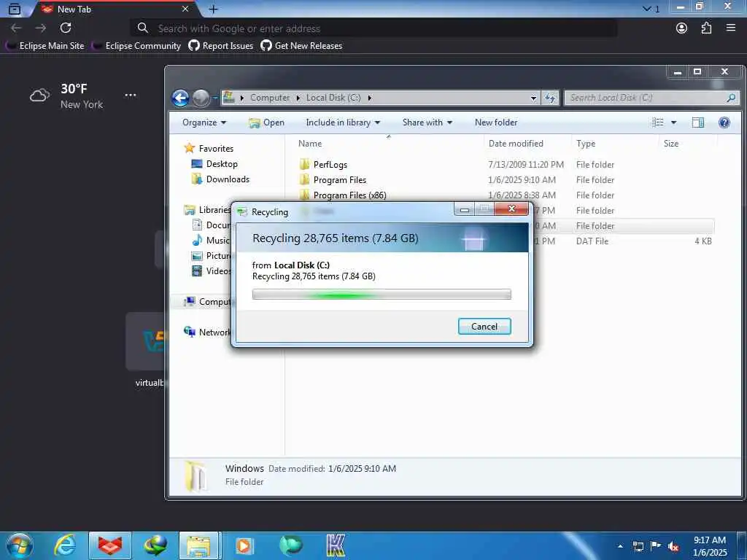Click the Explorer Forward navigation arrow
This screenshot has width=747, height=560.
pyautogui.click(x=201, y=98)
